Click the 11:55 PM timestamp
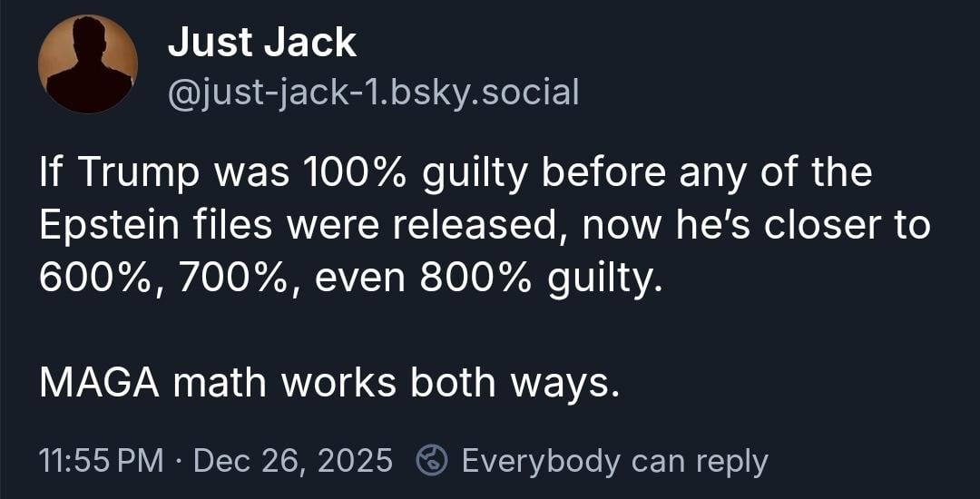Screen dimensions: 980x499 (x=102, y=461)
